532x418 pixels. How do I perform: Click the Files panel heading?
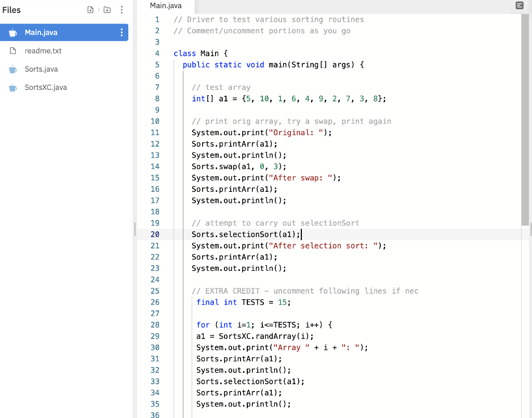pos(11,10)
